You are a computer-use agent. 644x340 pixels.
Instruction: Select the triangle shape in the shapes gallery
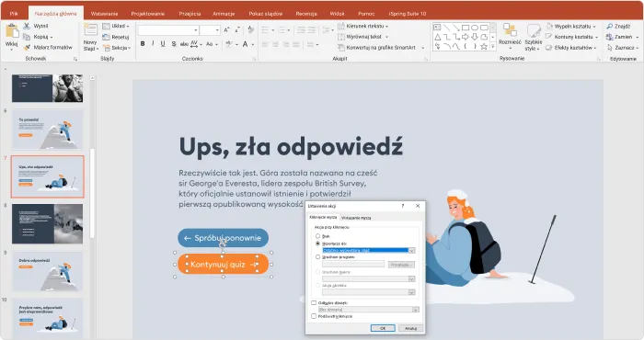coord(437,37)
